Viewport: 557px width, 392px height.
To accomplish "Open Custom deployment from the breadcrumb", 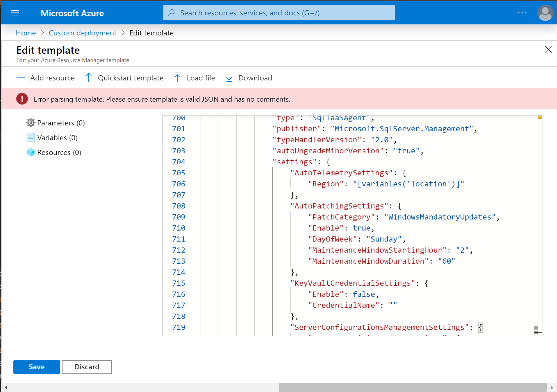I will [x=82, y=33].
